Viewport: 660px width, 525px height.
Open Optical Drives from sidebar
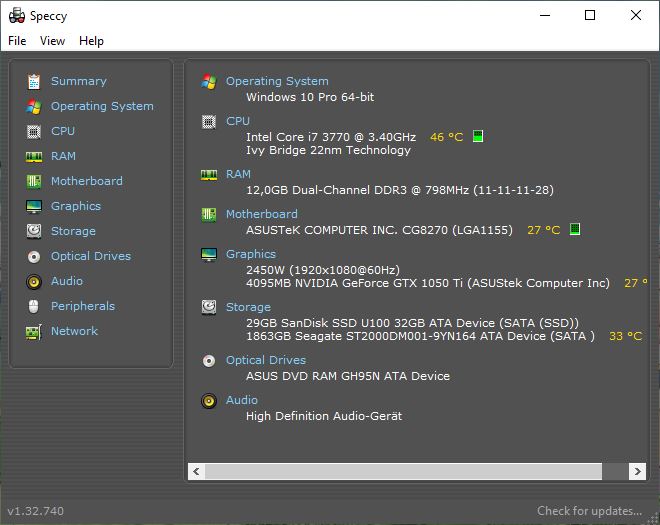point(91,256)
